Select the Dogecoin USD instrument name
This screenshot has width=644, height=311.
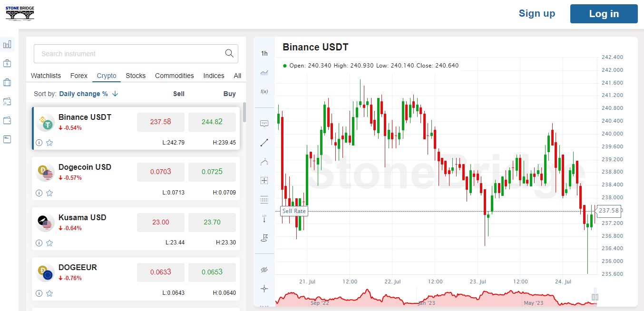[85, 167]
